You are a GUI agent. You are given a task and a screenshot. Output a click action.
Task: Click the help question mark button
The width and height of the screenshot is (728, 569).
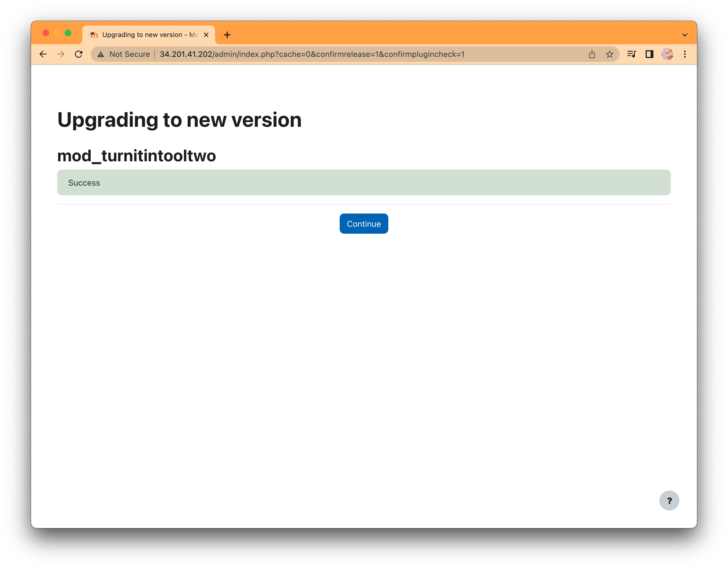point(669,500)
